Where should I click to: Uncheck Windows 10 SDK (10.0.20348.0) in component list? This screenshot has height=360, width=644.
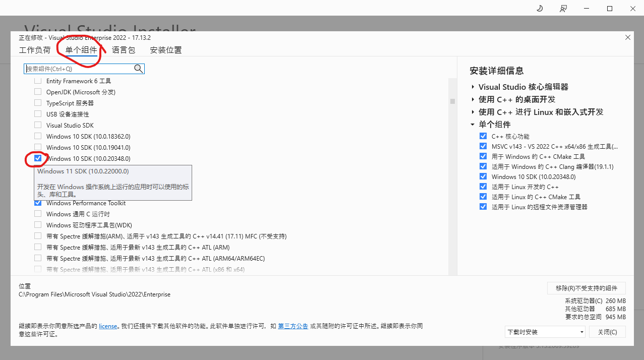pyautogui.click(x=38, y=158)
